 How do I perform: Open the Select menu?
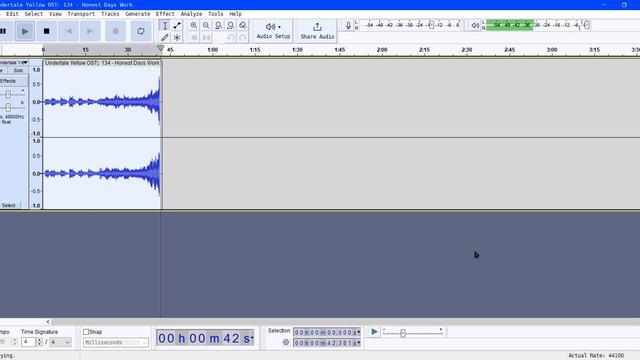click(33, 14)
